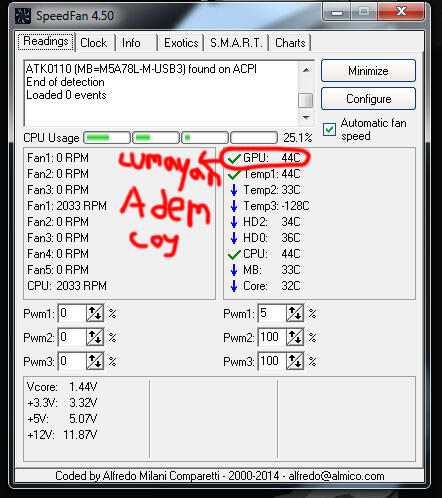Click the blue down arrow beside Temp2
This screenshot has height=498, width=442.
[234, 190]
